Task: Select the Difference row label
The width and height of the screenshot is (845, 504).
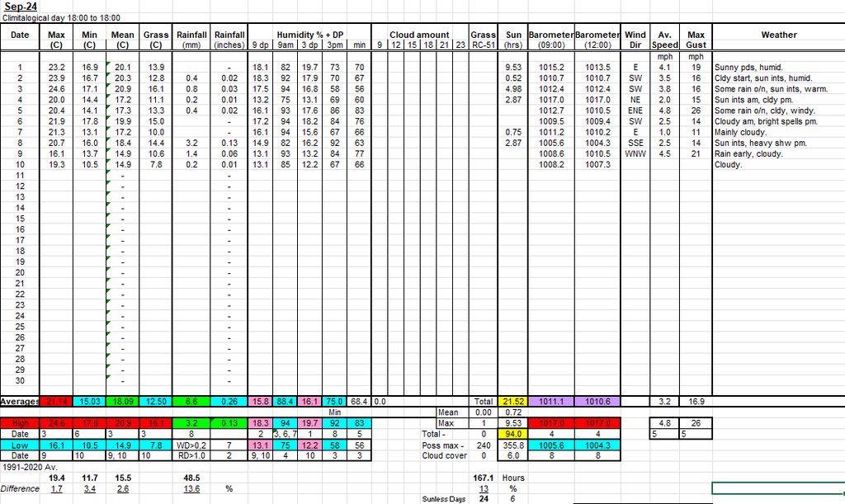Action: (x=20, y=488)
